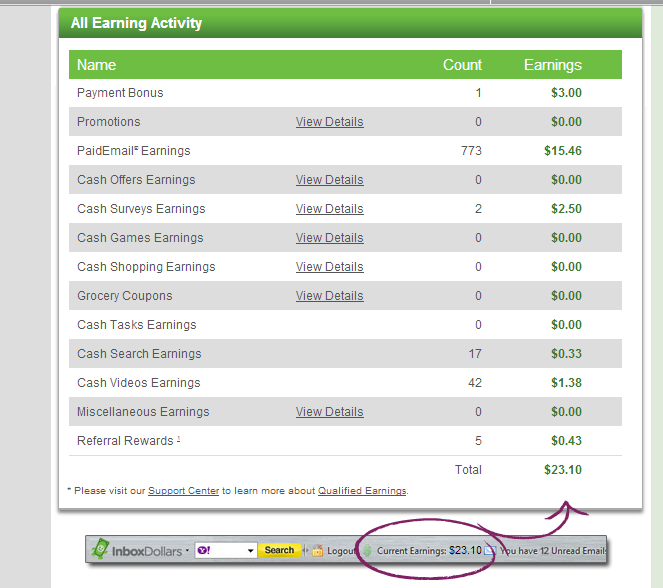Open View Details for Miscellaneous Earnings
Viewport: 663px width, 588px height.
(329, 412)
